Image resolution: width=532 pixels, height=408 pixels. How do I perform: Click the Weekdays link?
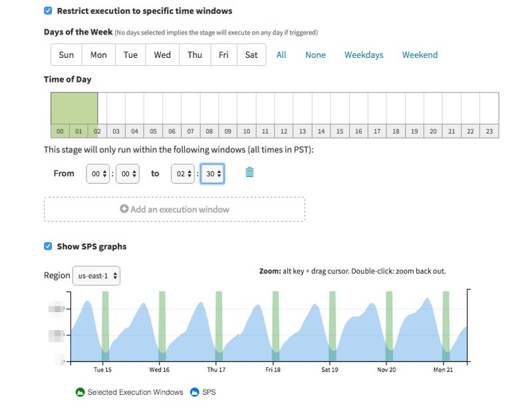click(364, 55)
